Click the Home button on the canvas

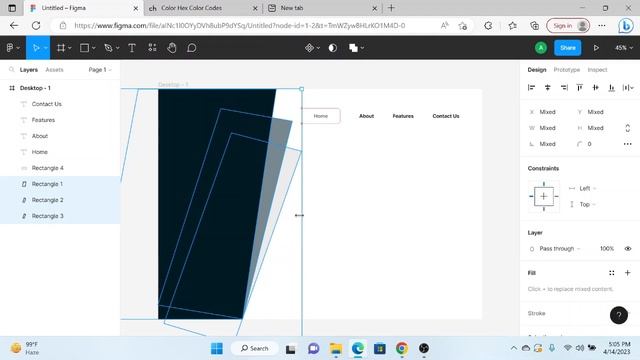coord(321,116)
